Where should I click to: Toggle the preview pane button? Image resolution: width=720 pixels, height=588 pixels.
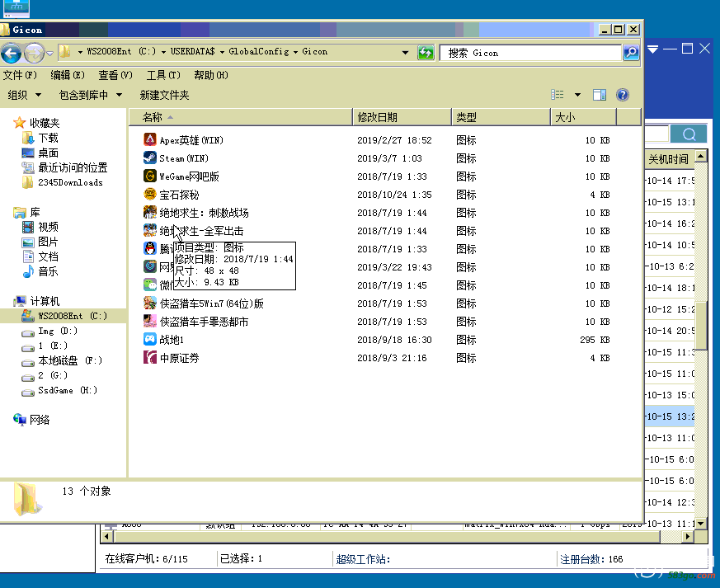[600, 95]
